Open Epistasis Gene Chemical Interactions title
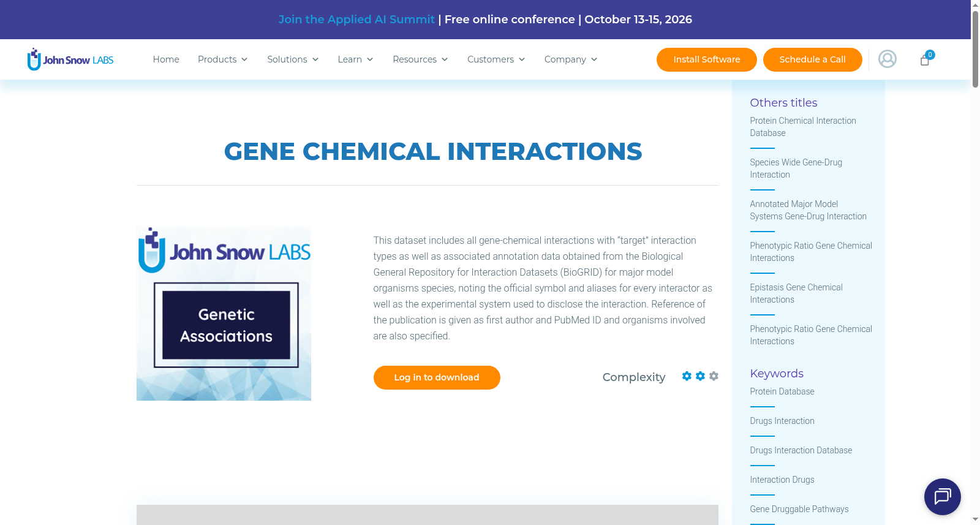980x525 pixels. point(796,293)
